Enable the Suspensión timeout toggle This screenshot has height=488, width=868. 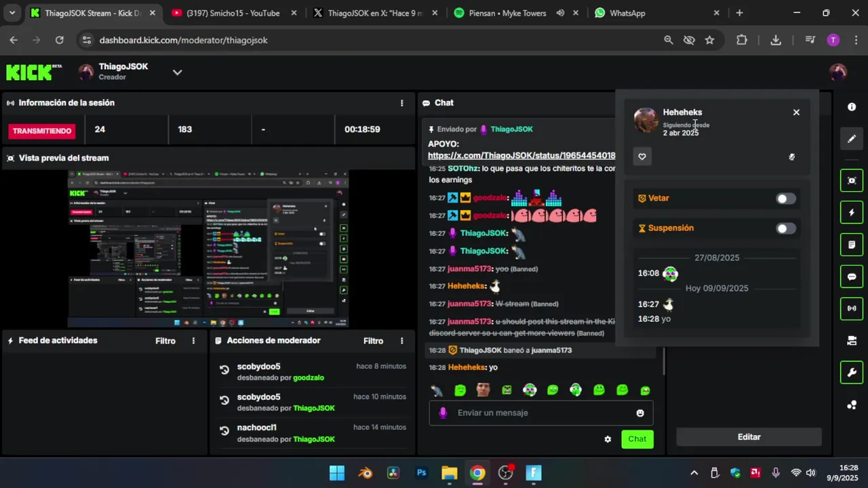pos(785,228)
